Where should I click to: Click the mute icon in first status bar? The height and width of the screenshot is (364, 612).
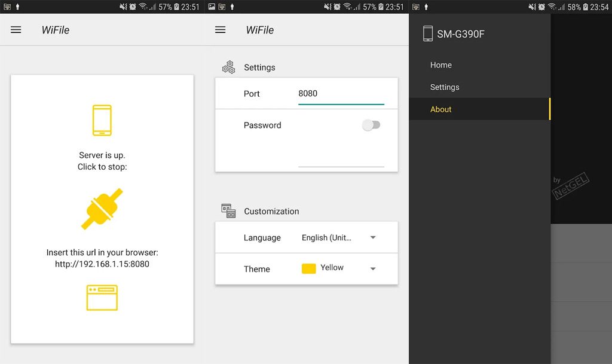click(x=123, y=7)
